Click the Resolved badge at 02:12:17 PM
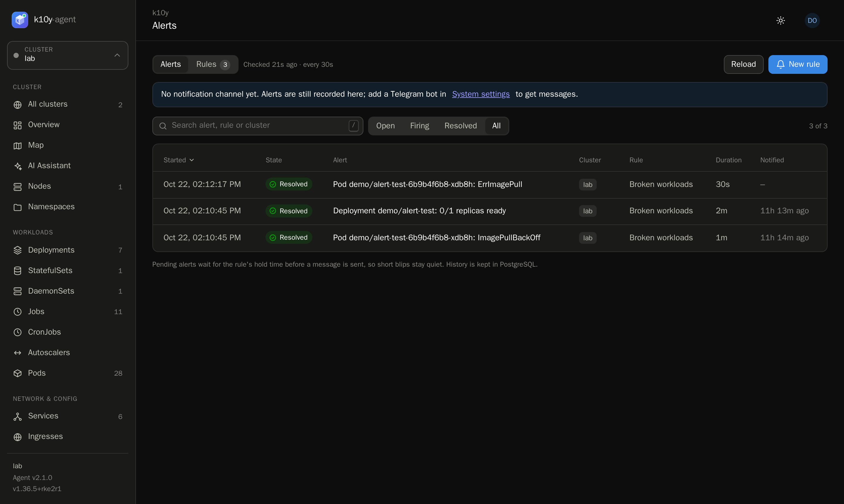This screenshot has height=504, width=844. (289, 184)
